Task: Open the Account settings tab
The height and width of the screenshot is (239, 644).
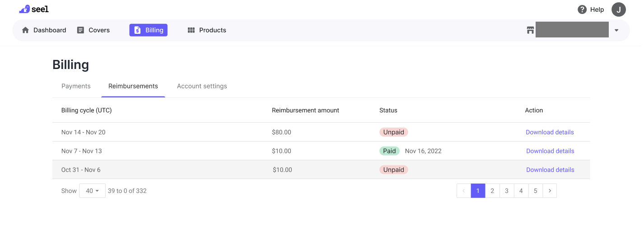Action: click(202, 86)
